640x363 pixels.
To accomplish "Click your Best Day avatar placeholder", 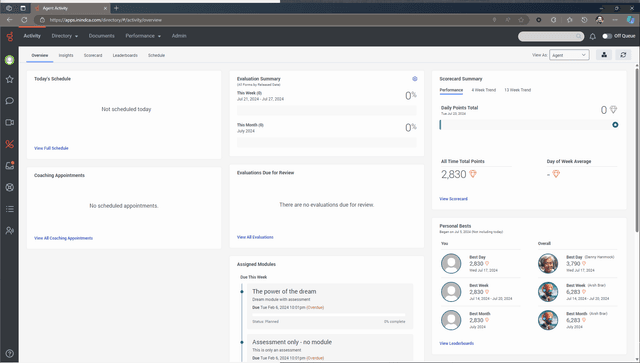I will click(451, 264).
